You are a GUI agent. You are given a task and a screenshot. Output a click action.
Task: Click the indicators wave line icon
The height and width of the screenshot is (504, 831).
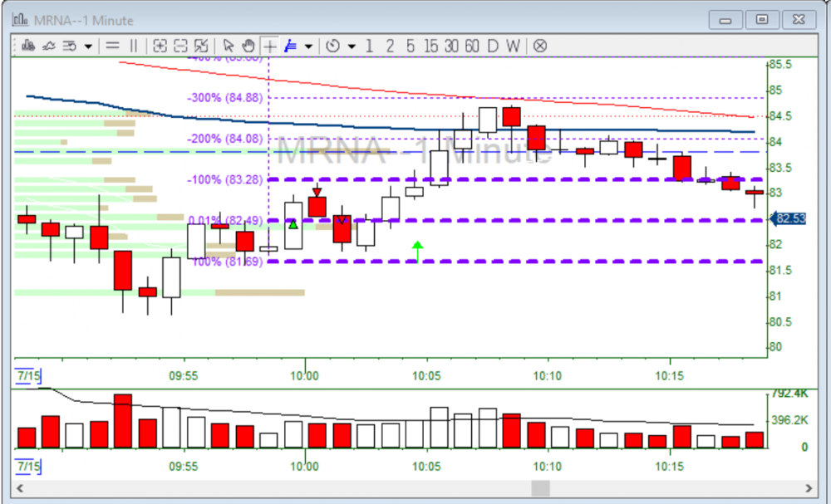(48, 46)
